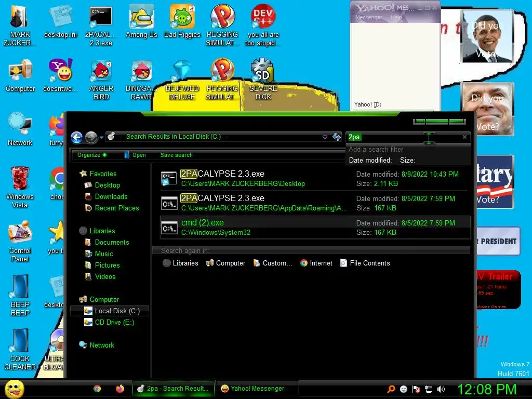This screenshot has width=532, height=399.
Task: Add a Size search filter
Action: click(x=407, y=160)
